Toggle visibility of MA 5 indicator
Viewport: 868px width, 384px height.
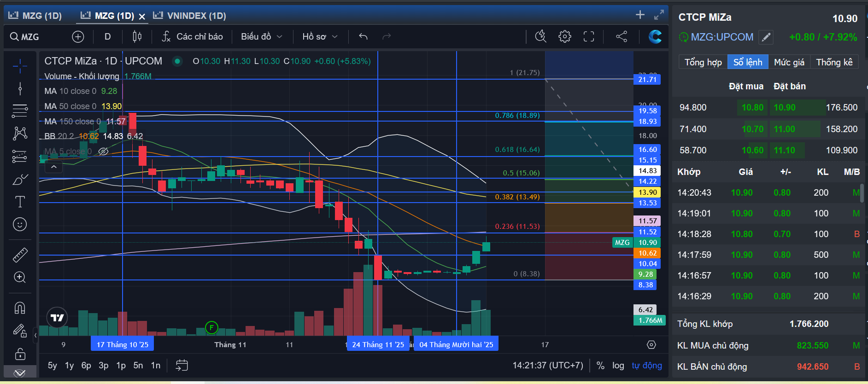point(104,151)
